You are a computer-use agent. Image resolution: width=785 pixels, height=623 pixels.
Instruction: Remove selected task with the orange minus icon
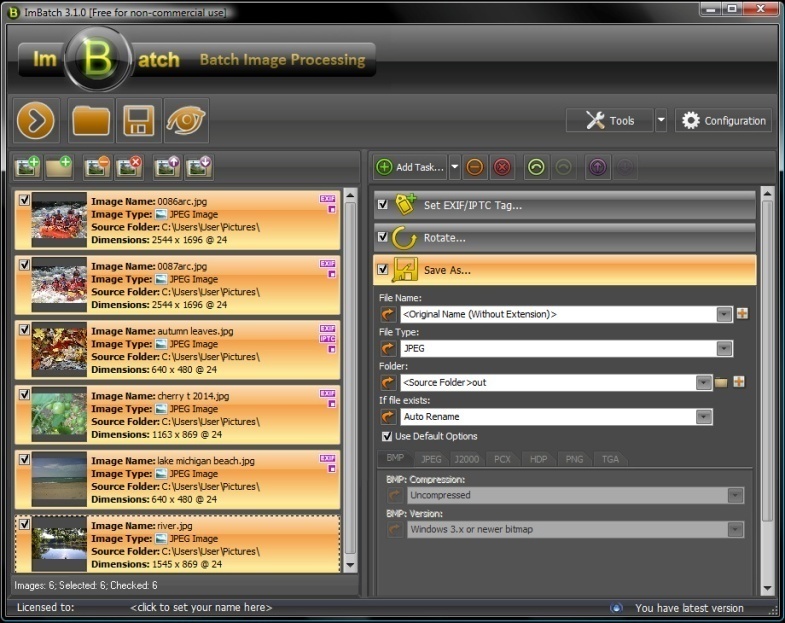coord(475,167)
